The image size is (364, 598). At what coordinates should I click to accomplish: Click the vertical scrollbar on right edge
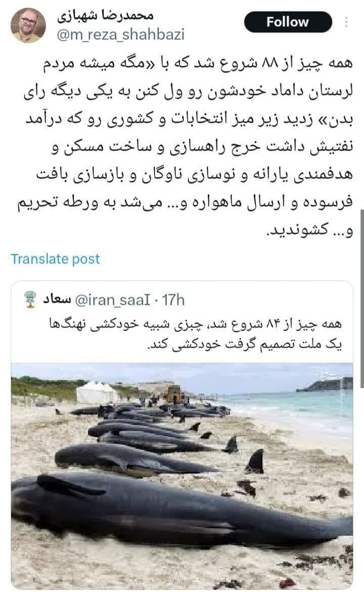(x=361, y=297)
